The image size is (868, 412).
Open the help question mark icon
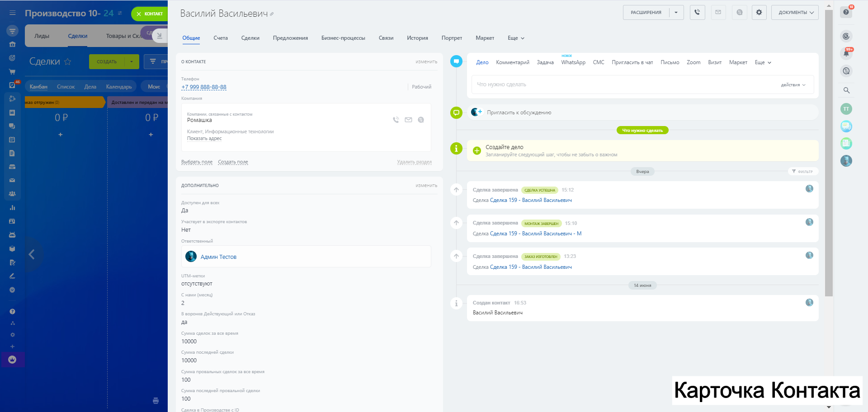[x=846, y=12]
